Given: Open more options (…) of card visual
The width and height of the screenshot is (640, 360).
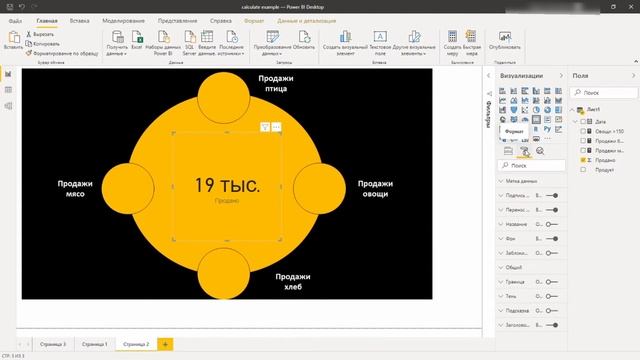Looking at the screenshot, I should click(276, 127).
